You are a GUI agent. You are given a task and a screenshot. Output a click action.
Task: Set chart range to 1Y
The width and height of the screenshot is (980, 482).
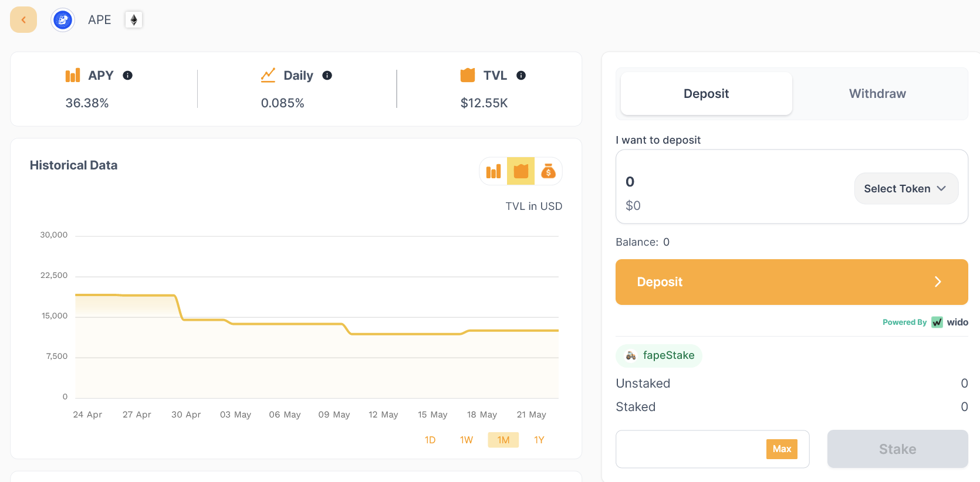(539, 440)
